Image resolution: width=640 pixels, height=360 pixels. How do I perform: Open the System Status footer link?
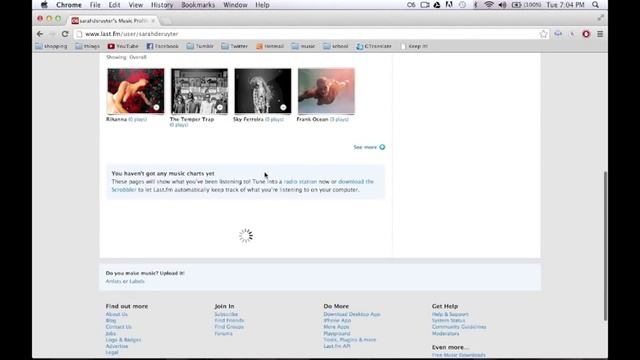tap(449, 320)
